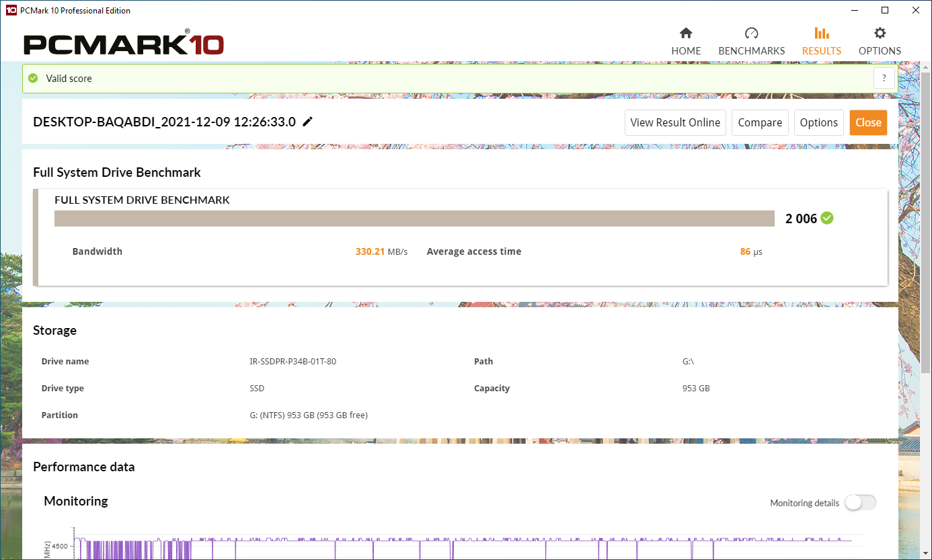The height and width of the screenshot is (560, 932).
Task: Click View Result Online button
Action: point(675,122)
